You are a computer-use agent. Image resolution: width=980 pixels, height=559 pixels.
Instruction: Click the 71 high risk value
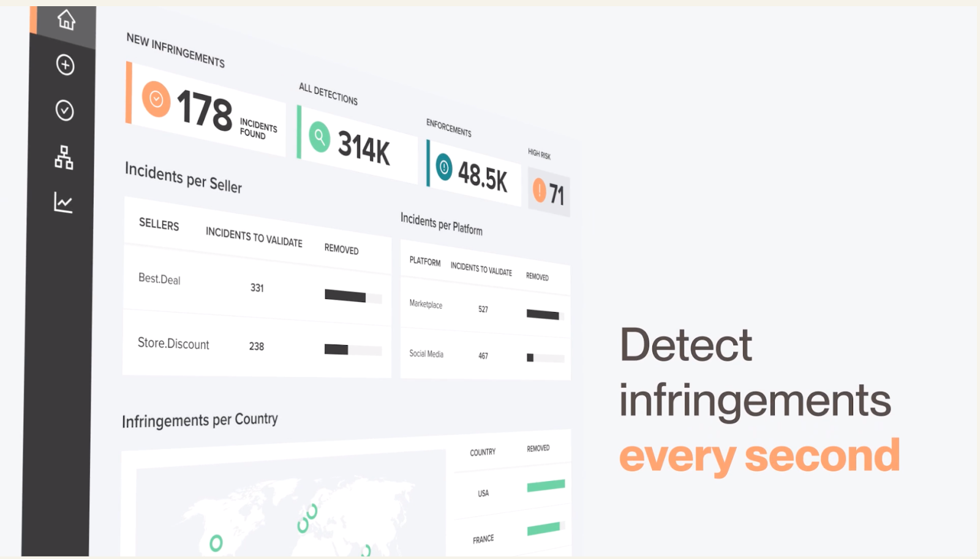pos(556,195)
